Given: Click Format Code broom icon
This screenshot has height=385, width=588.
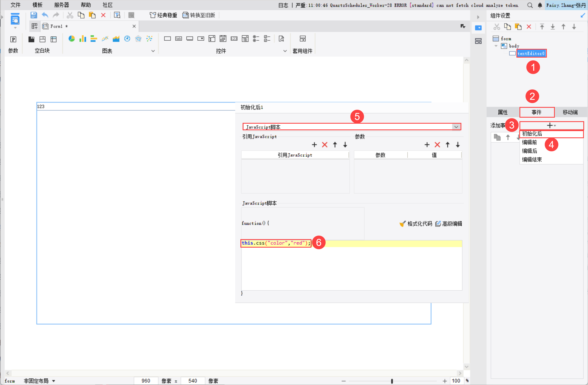Looking at the screenshot, I should click(x=402, y=224).
